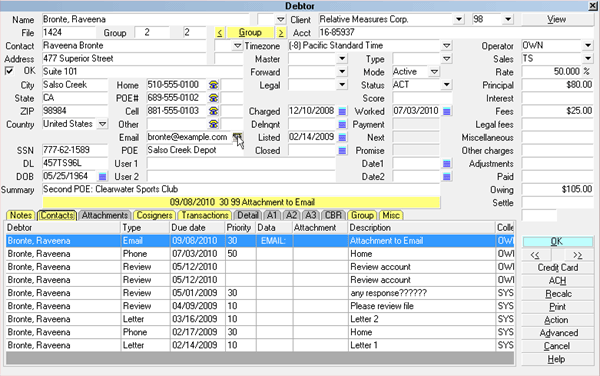Click the phone dial icon beside POE# number
The image size is (600, 376).
click(214, 98)
